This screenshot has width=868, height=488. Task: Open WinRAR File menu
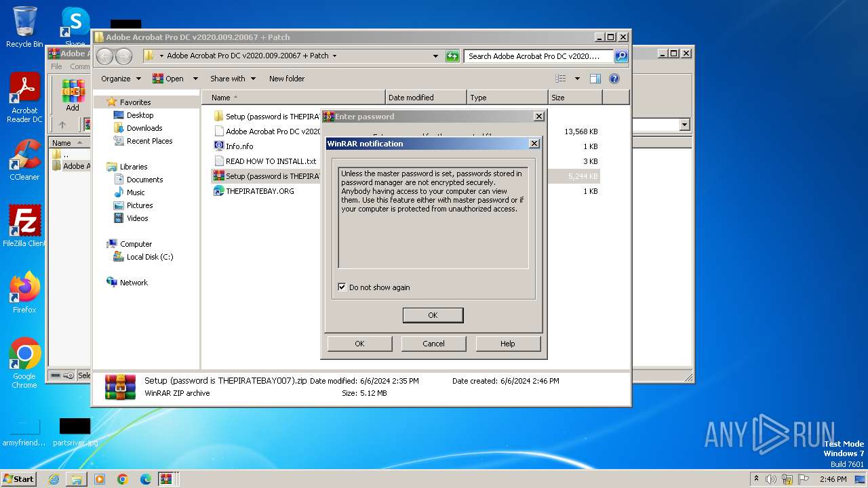click(57, 66)
